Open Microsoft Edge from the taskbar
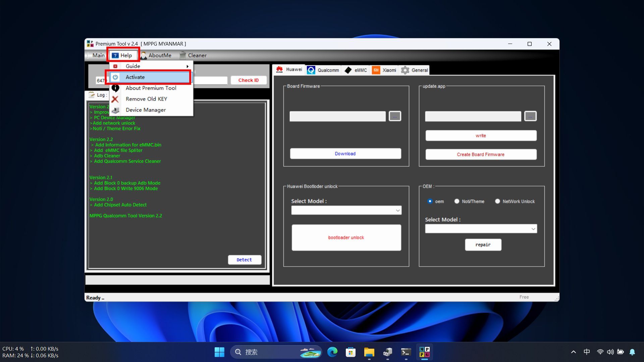The width and height of the screenshot is (644, 362). [x=332, y=352]
